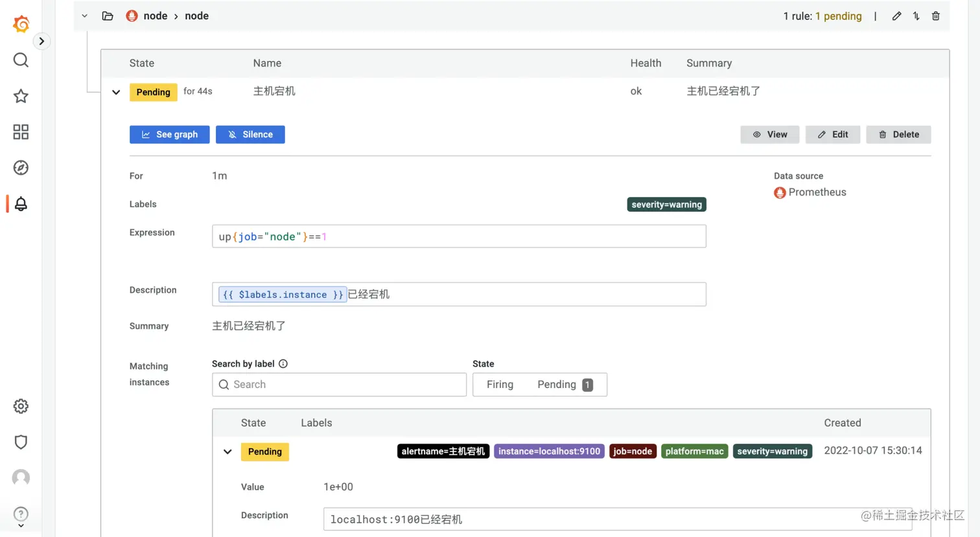Screen dimensions: 980x537
Task: Focus the Search by label input
Action: [339, 385]
